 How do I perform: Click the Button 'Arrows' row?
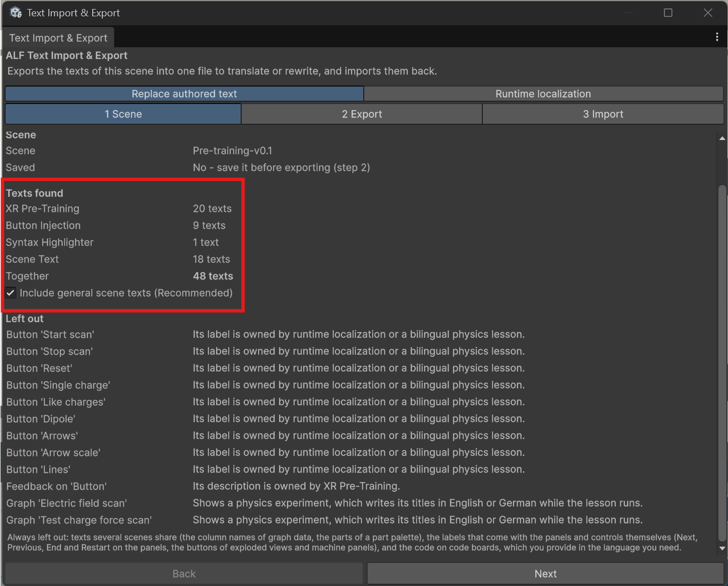pos(265,436)
